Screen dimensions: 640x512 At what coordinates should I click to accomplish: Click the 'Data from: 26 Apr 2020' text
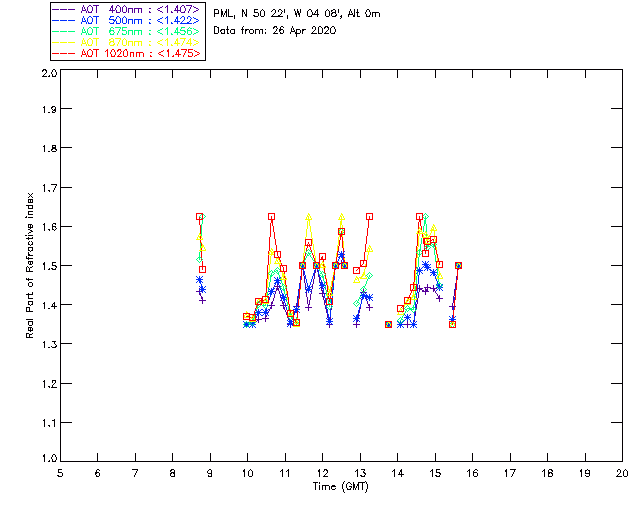(x=275, y=31)
